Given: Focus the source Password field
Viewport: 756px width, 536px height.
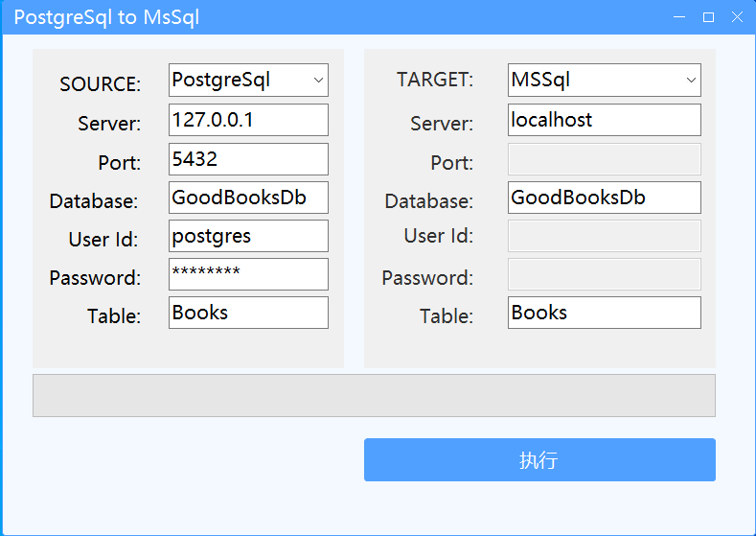Looking at the screenshot, I should [248, 274].
